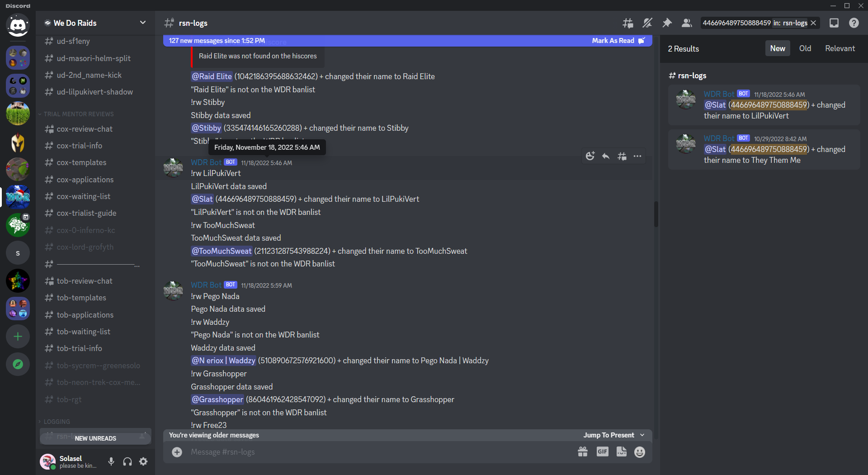Open server with letter s icon
This screenshot has width=868, height=475.
[x=18, y=253]
